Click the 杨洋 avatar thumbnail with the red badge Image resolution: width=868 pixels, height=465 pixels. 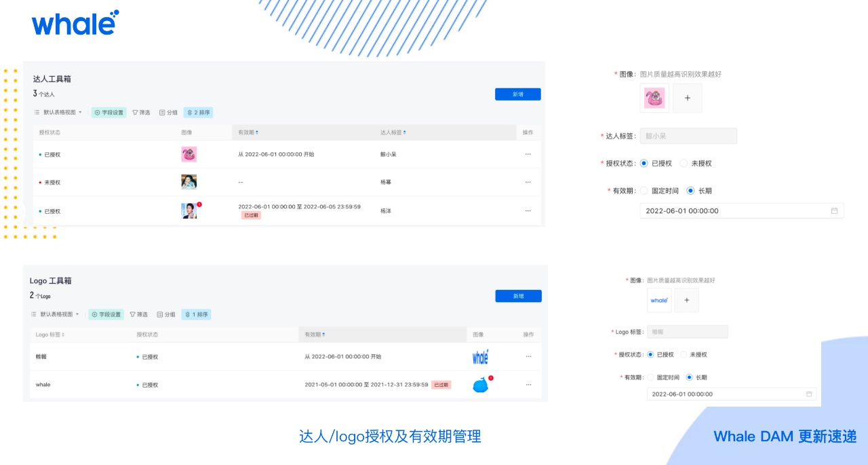coord(189,211)
